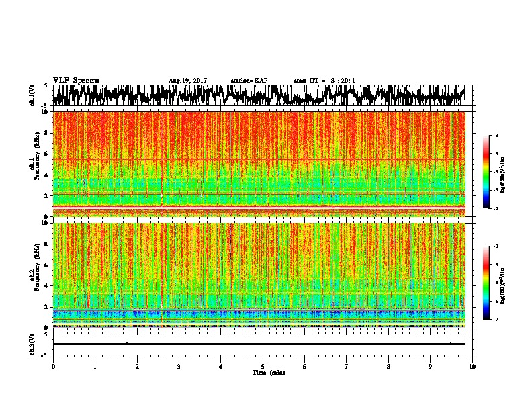Click the '5' tick on the time axis

[263, 367]
